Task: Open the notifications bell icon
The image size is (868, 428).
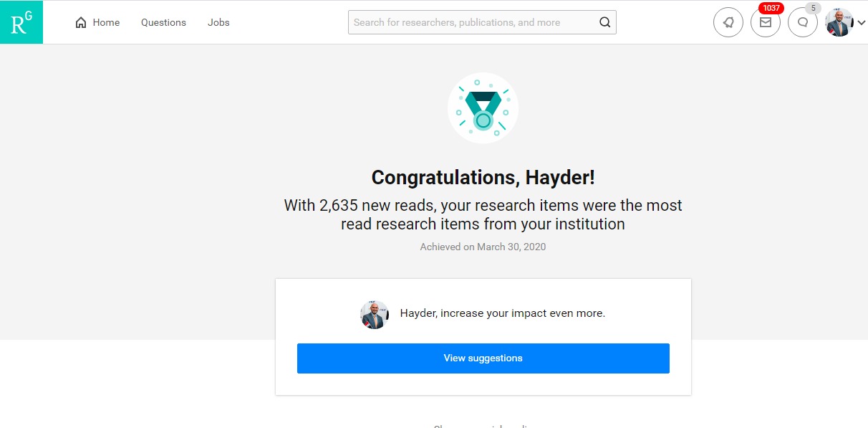Action: coord(728,22)
